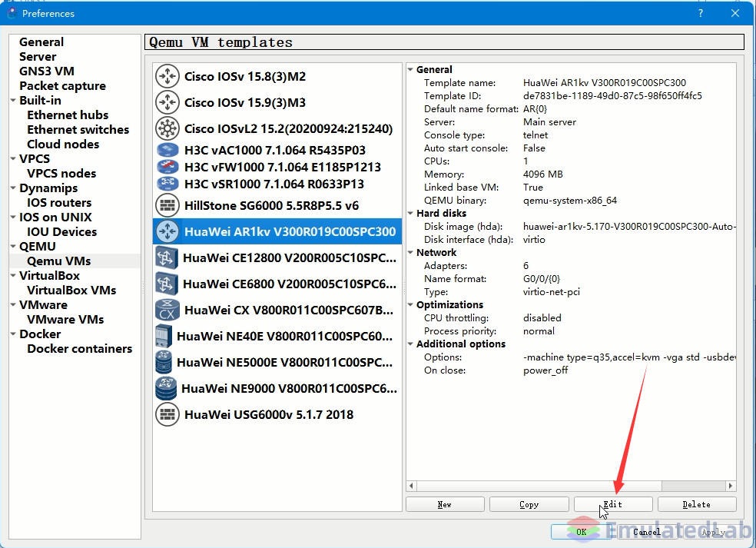Collapse the Network details section

coord(411,252)
